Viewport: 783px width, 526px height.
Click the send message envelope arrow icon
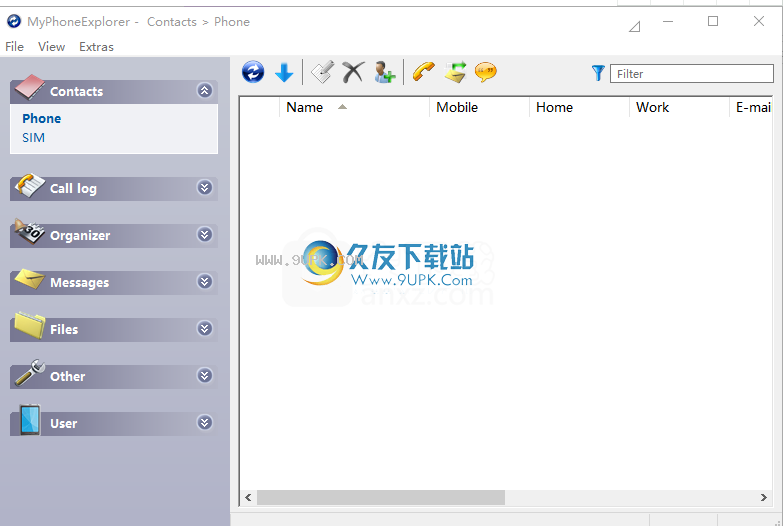455,72
